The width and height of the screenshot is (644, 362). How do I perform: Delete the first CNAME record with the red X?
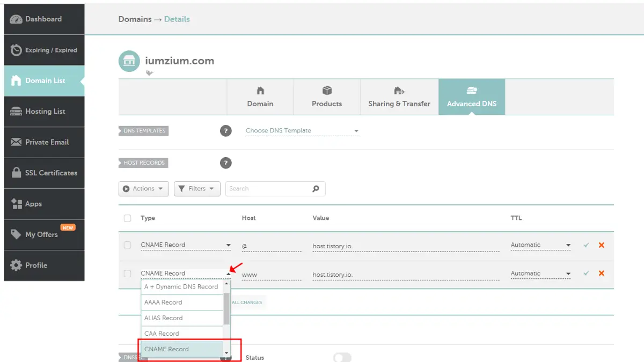601,245
